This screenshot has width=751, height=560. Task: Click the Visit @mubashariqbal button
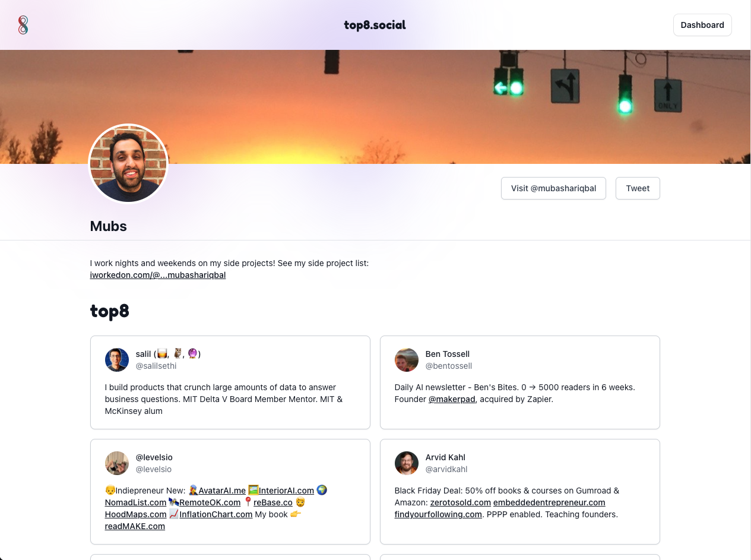click(x=553, y=188)
